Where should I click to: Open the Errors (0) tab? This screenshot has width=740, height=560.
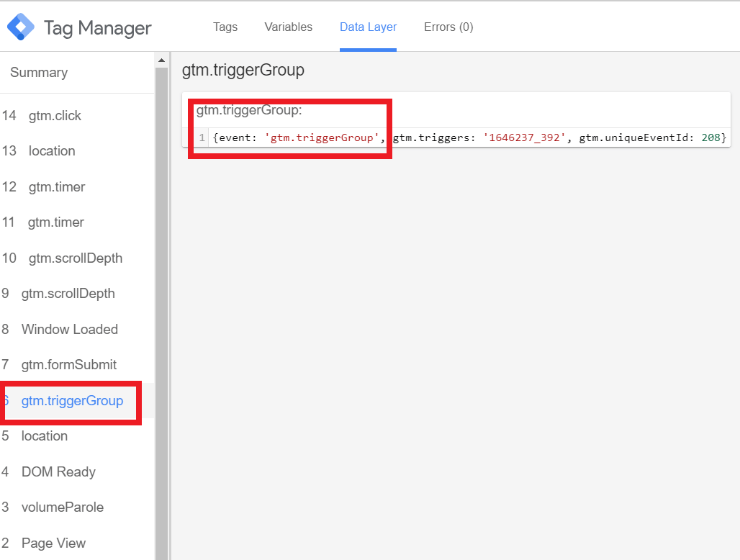point(448,27)
